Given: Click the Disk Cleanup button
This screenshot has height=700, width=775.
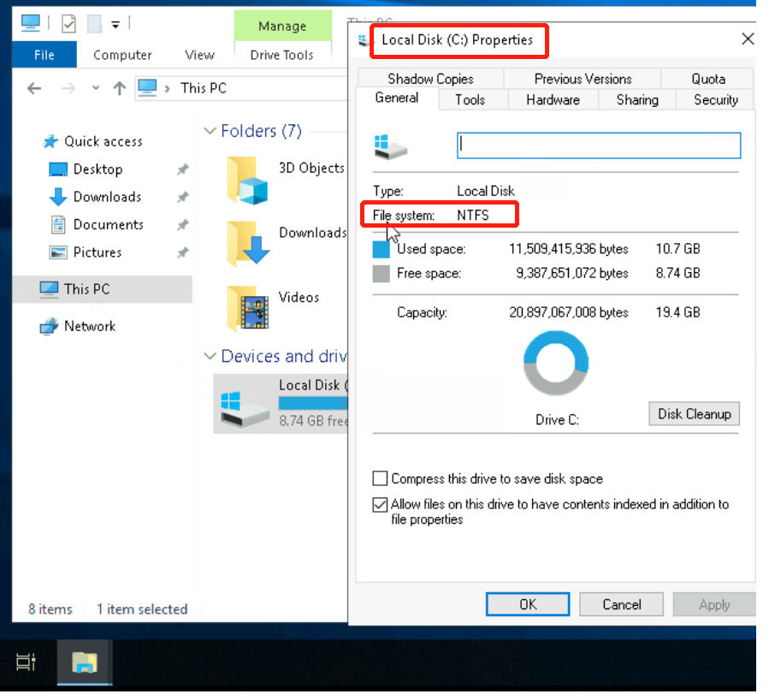Looking at the screenshot, I should [x=694, y=414].
